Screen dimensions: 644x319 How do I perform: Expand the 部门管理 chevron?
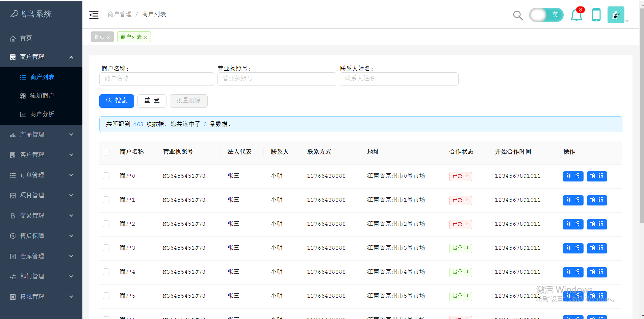pos(71,276)
